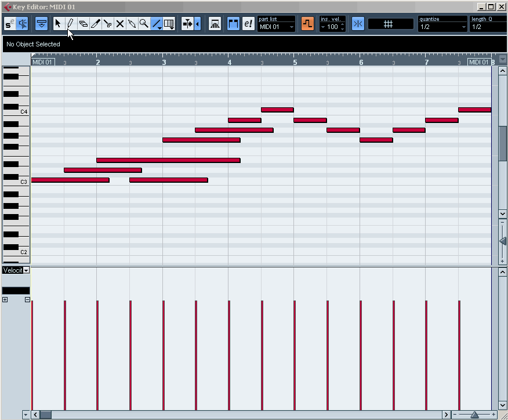The height and width of the screenshot is (420, 508).
Task: Open the length Q 1/2 dropdown
Action: [x=488, y=27]
